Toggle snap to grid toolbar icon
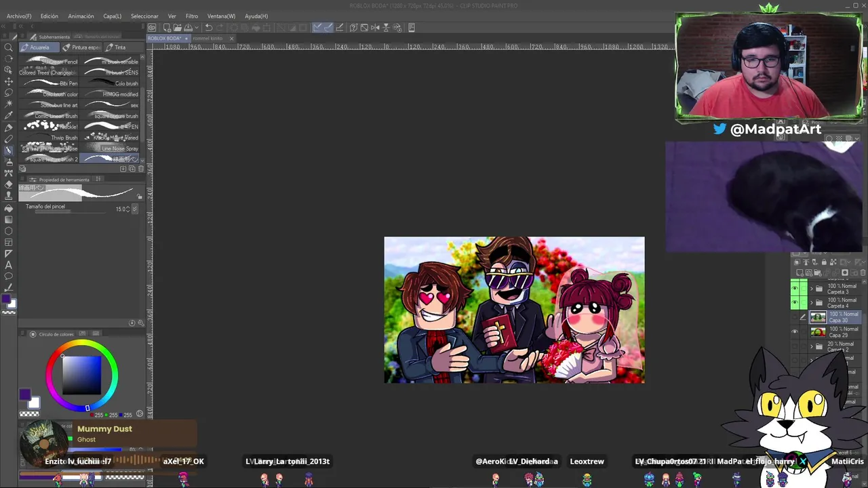Screen dimensions: 868x488 (x=339, y=28)
